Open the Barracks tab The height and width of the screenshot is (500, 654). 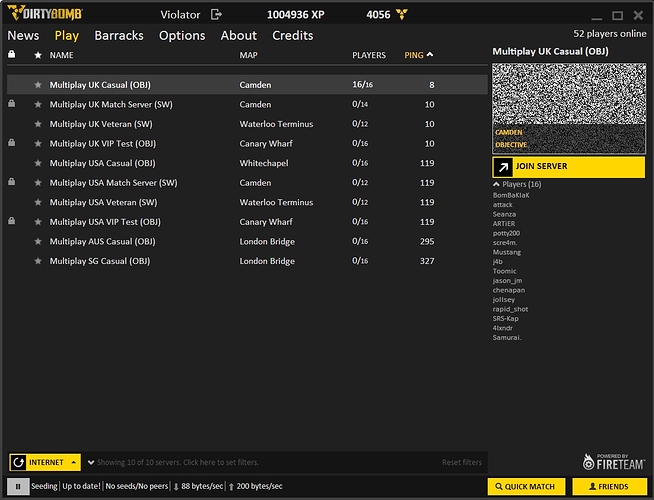click(119, 35)
